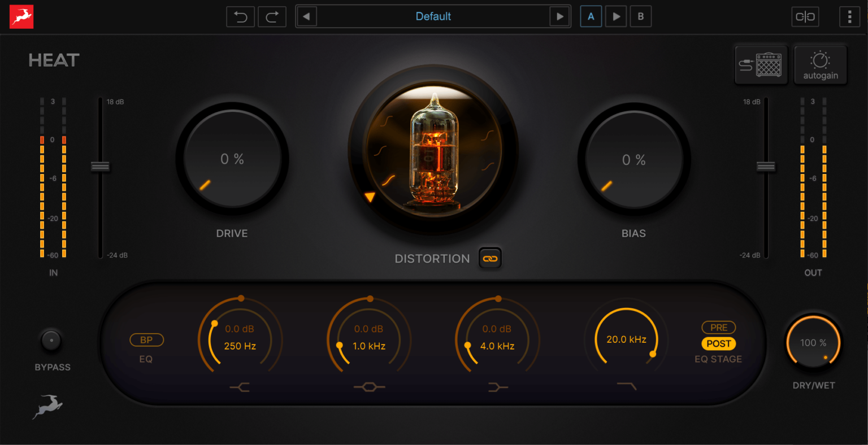This screenshot has width=868, height=445.
Task: Click the channel unlink icon at top right
Action: click(805, 16)
